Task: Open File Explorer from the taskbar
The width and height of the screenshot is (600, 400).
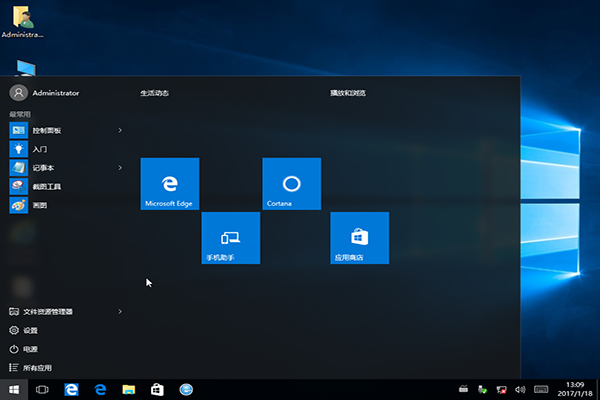Action: (x=128, y=389)
